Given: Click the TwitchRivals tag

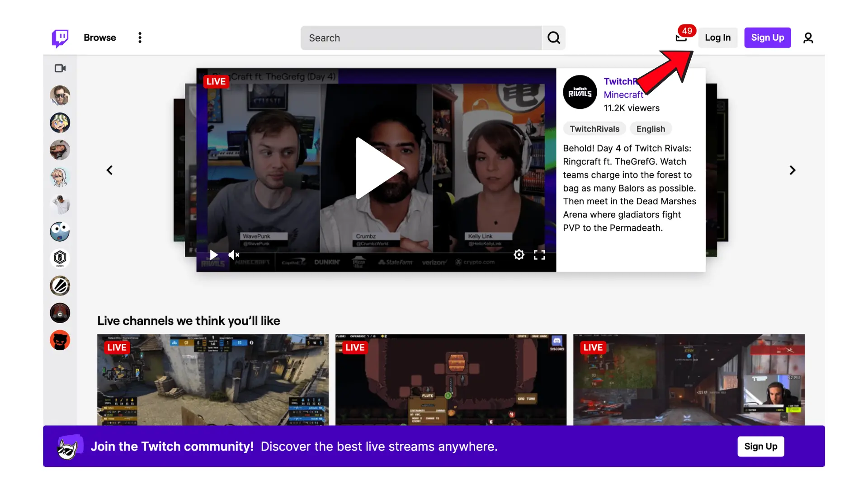Looking at the screenshot, I should tap(594, 129).
